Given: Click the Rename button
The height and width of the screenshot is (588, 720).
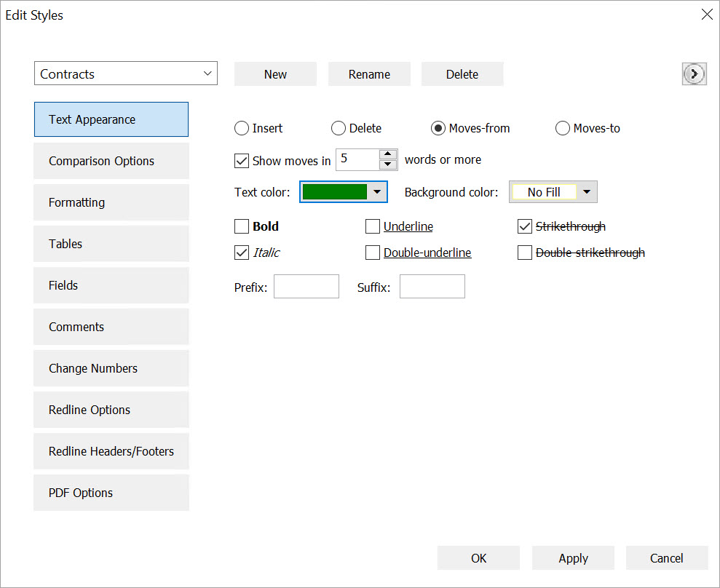Looking at the screenshot, I should point(369,74).
